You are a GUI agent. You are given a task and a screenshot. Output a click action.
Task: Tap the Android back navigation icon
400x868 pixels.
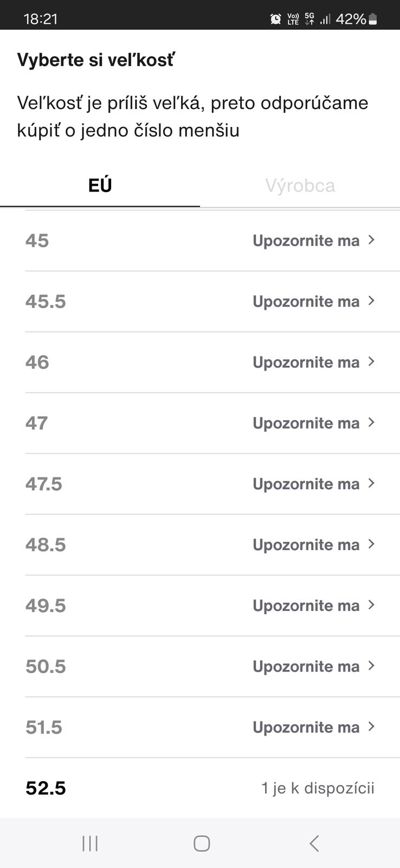click(x=314, y=843)
